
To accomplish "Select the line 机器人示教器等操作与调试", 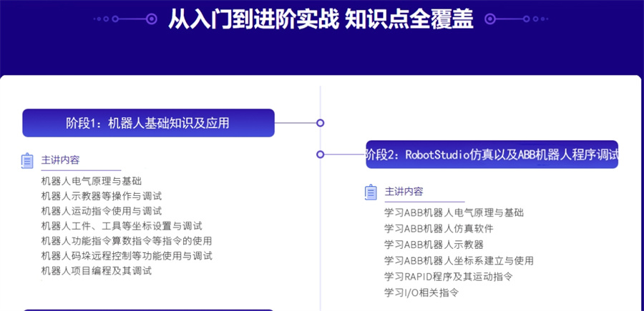I will point(102,196).
